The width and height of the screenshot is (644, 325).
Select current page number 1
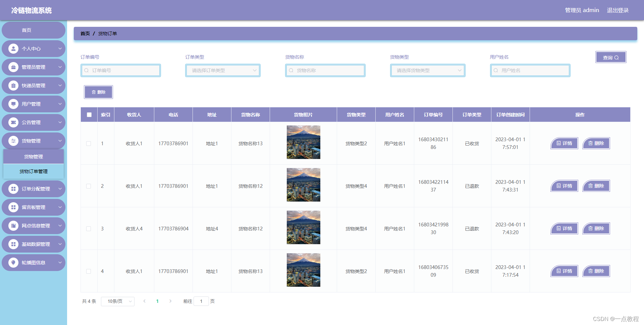point(157,301)
